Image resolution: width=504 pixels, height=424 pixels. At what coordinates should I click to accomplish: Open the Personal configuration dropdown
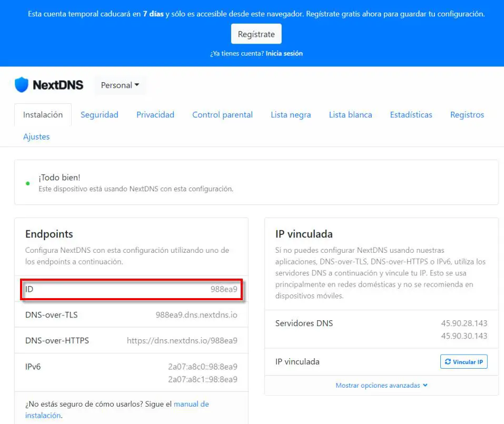click(x=120, y=85)
